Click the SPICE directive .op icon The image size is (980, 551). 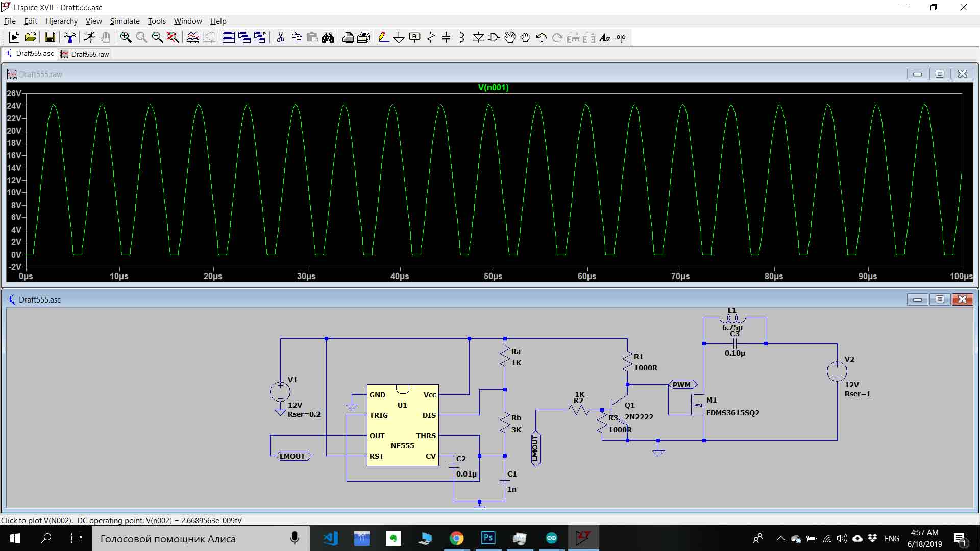click(x=621, y=37)
